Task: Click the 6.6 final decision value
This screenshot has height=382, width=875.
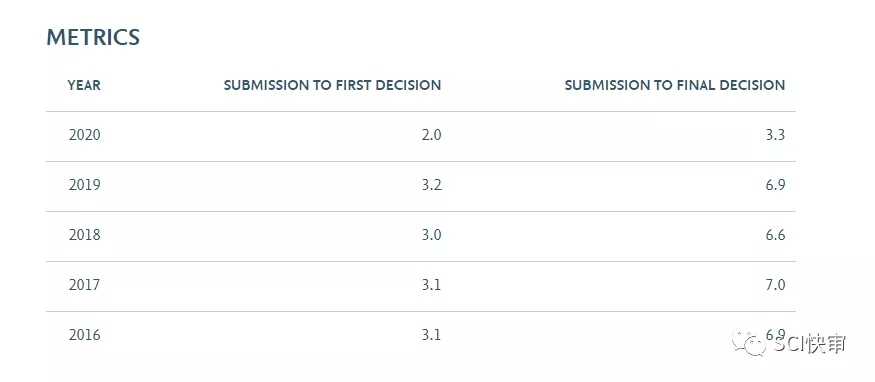Action: [776, 235]
